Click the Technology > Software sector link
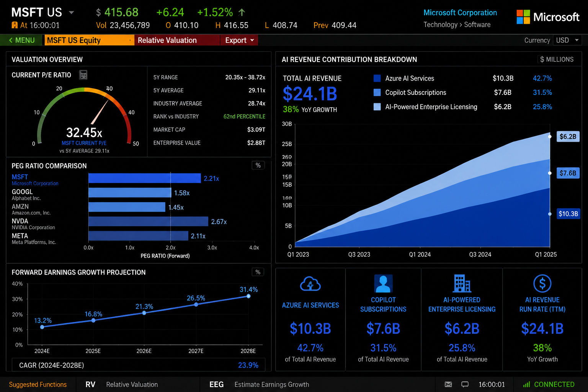588x392 pixels. pyautogui.click(x=457, y=24)
